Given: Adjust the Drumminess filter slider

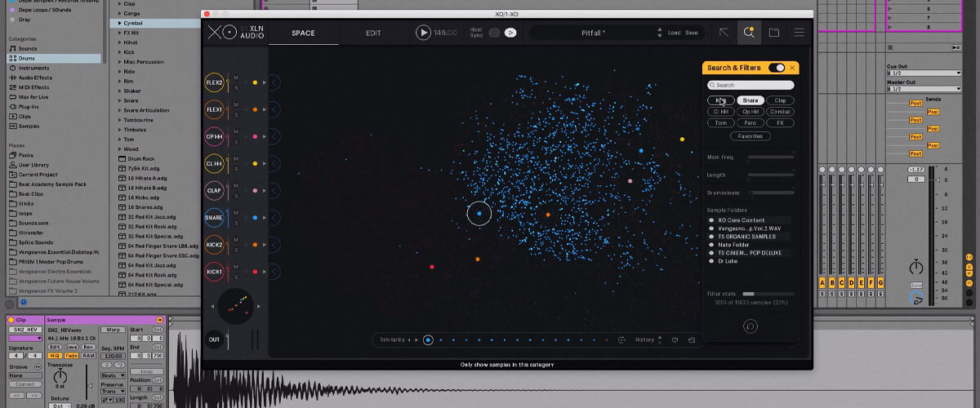Looking at the screenshot, I should tap(771, 193).
